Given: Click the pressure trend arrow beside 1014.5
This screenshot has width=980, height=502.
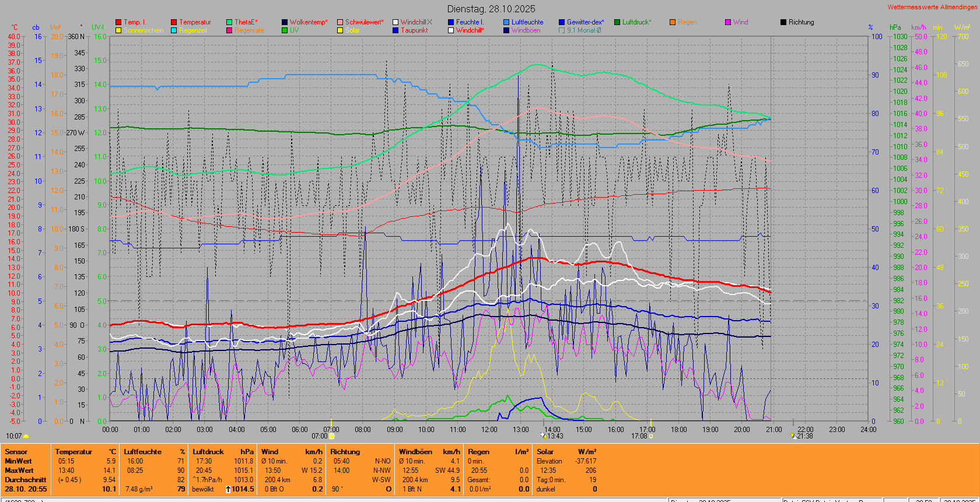Looking at the screenshot, I should (x=228, y=489).
